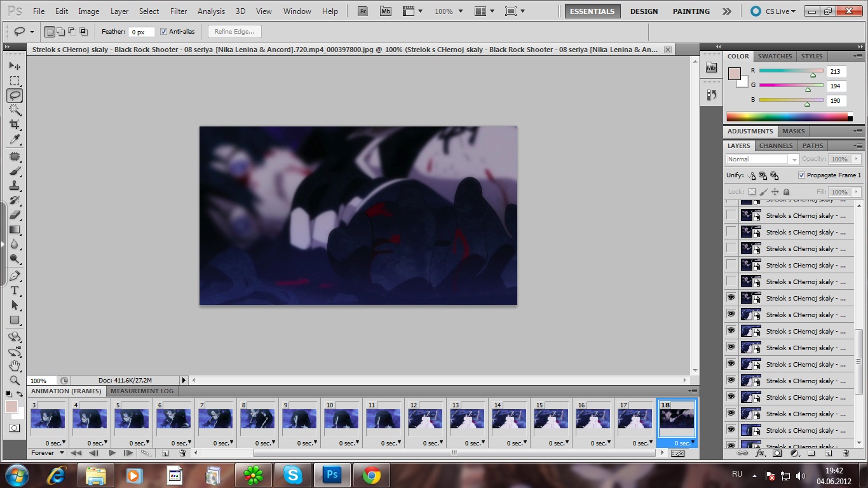Select the Brush tool
868x488 pixels.
pyautogui.click(x=15, y=171)
